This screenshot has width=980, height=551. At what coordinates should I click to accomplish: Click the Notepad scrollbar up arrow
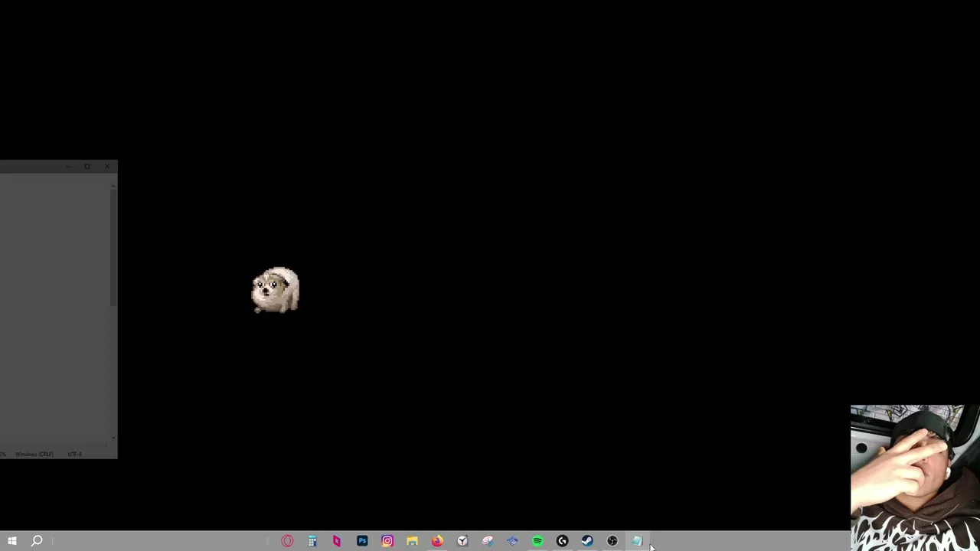coord(113,184)
